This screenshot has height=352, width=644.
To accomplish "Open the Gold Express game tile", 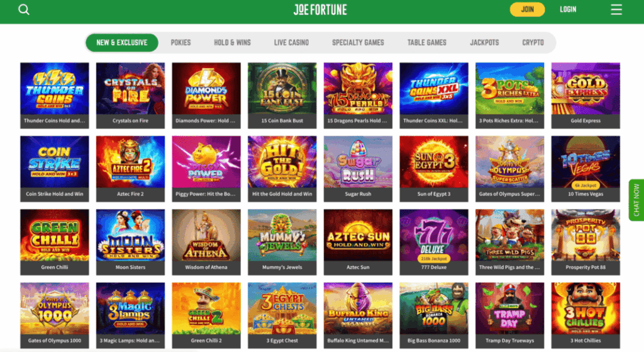I will click(x=586, y=96).
